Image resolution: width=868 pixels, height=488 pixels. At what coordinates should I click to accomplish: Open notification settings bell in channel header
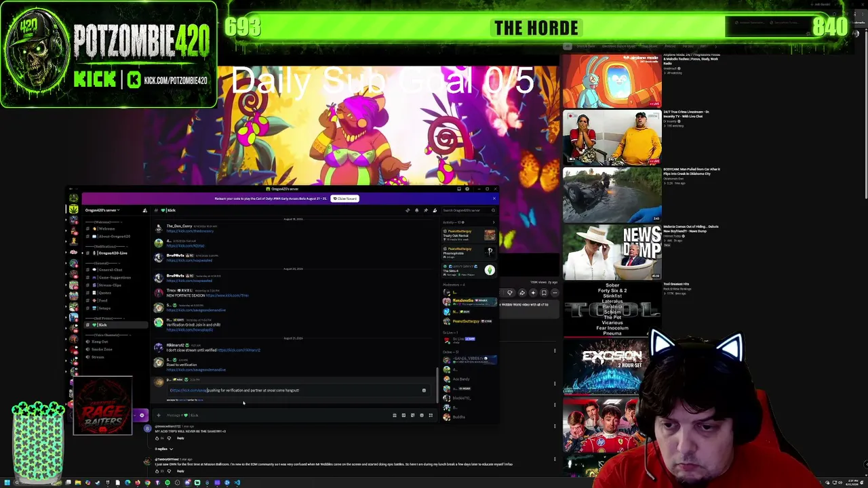[x=416, y=210]
